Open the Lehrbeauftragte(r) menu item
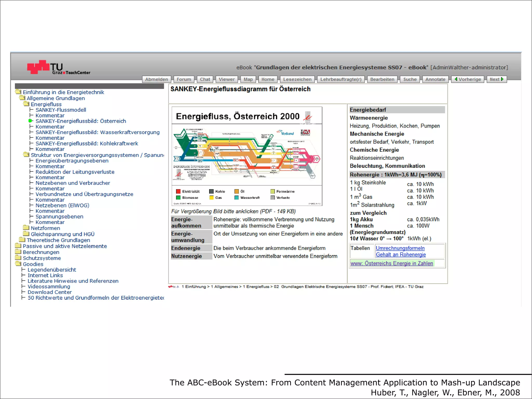 click(x=341, y=79)
